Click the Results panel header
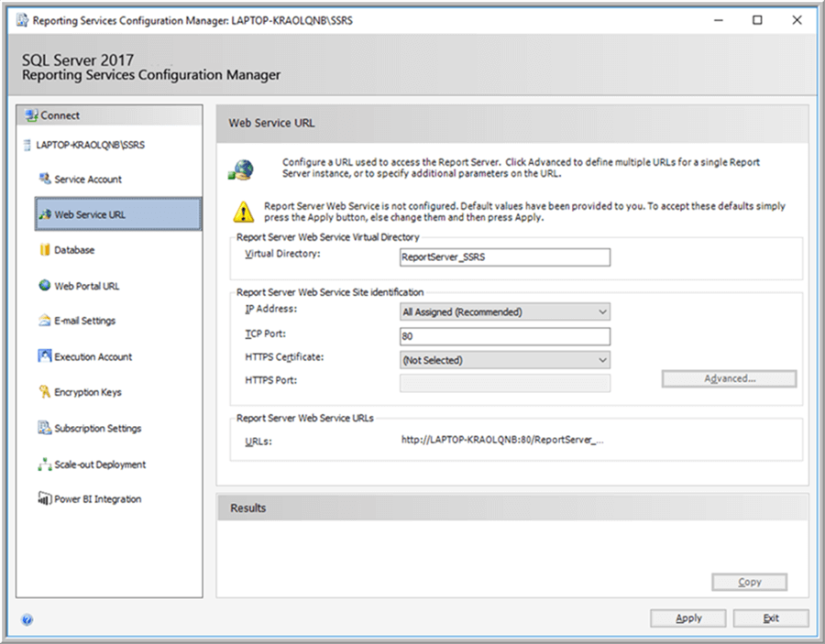This screenshot has width=825, height=644. [x=512, y=508]
